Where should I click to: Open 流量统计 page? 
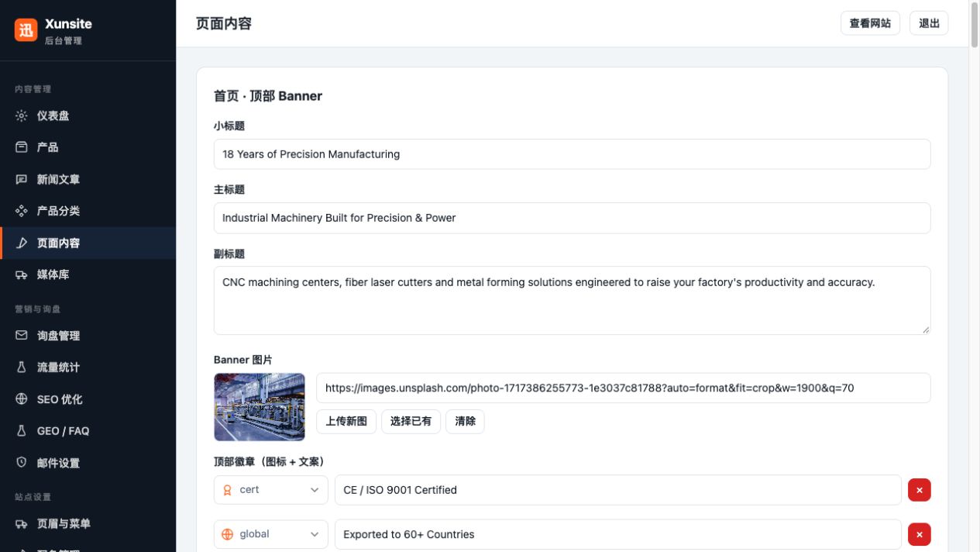[x=88, y=367]
